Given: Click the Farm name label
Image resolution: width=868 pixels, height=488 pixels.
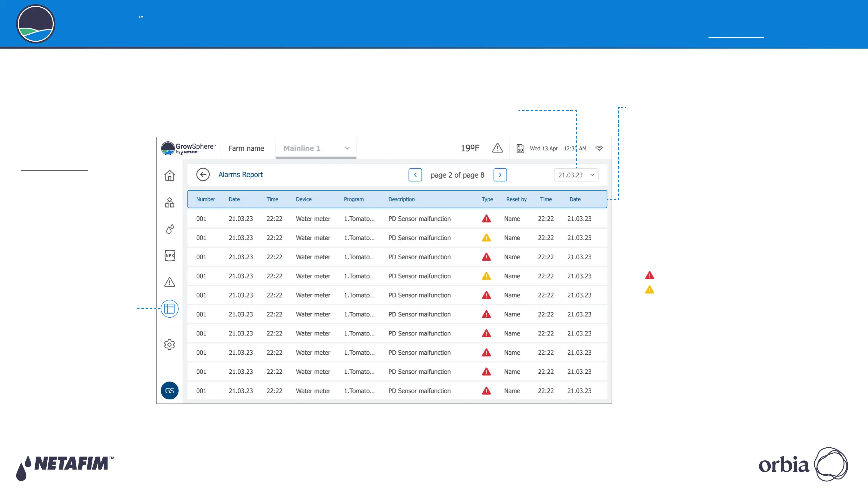Looking at the screenshot, I should click(246, 148).
